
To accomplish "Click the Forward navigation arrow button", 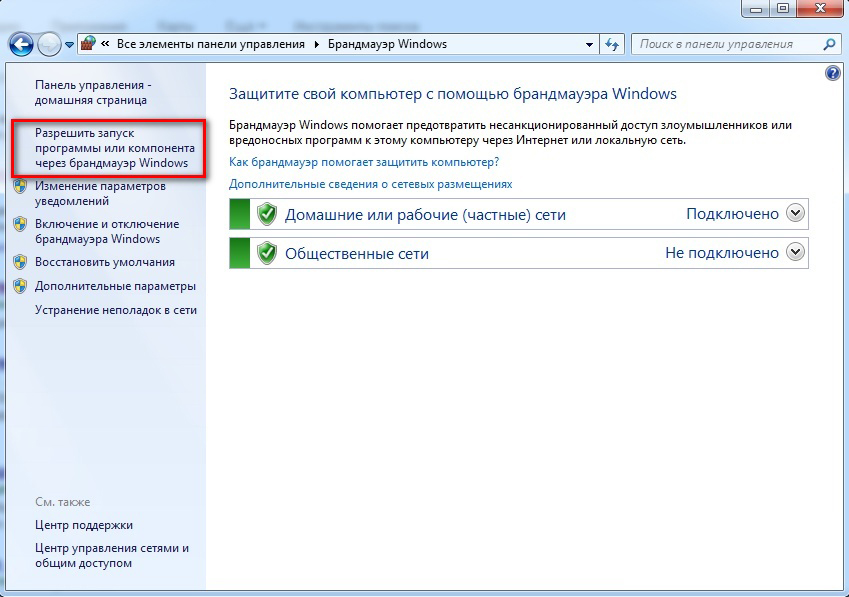I will [x=49, y=44].
